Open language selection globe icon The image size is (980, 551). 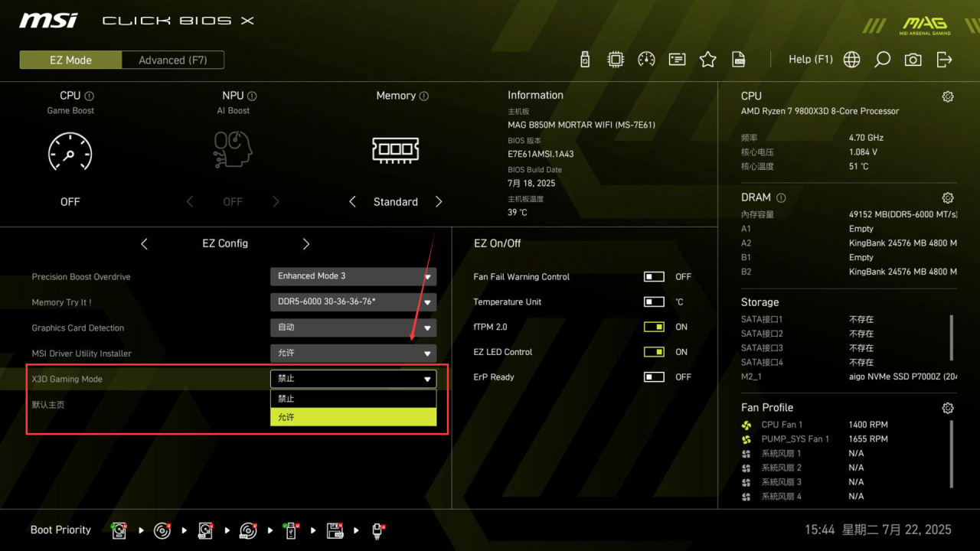click(851, 60)
